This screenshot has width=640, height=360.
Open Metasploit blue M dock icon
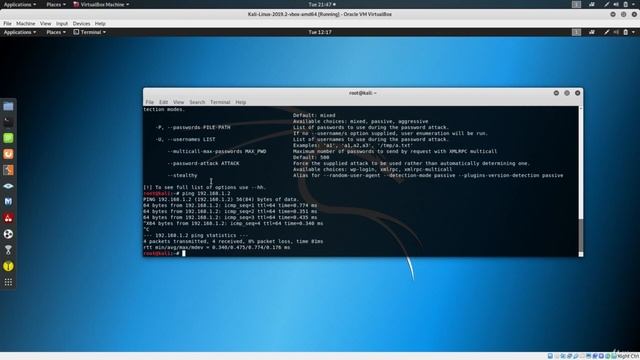pos(8,202)
